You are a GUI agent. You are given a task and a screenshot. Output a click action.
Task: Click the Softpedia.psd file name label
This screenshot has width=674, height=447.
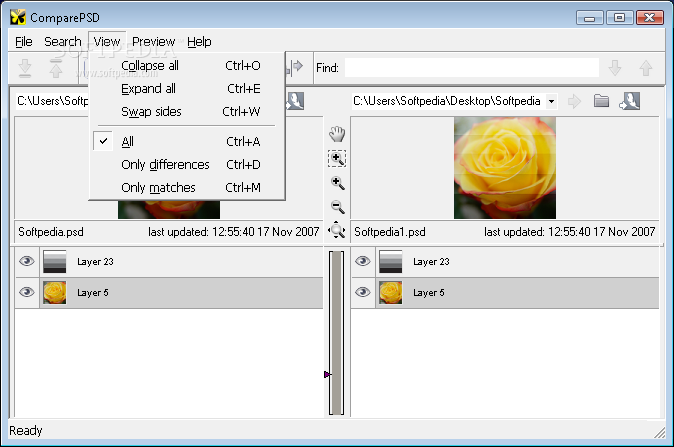click(x=51, y=232)
